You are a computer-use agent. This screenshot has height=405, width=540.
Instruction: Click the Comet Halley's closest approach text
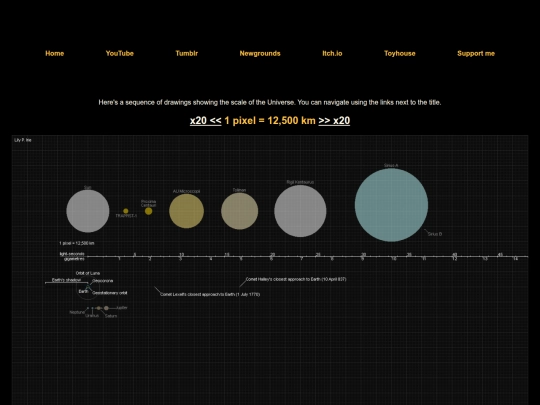(296, 279)
